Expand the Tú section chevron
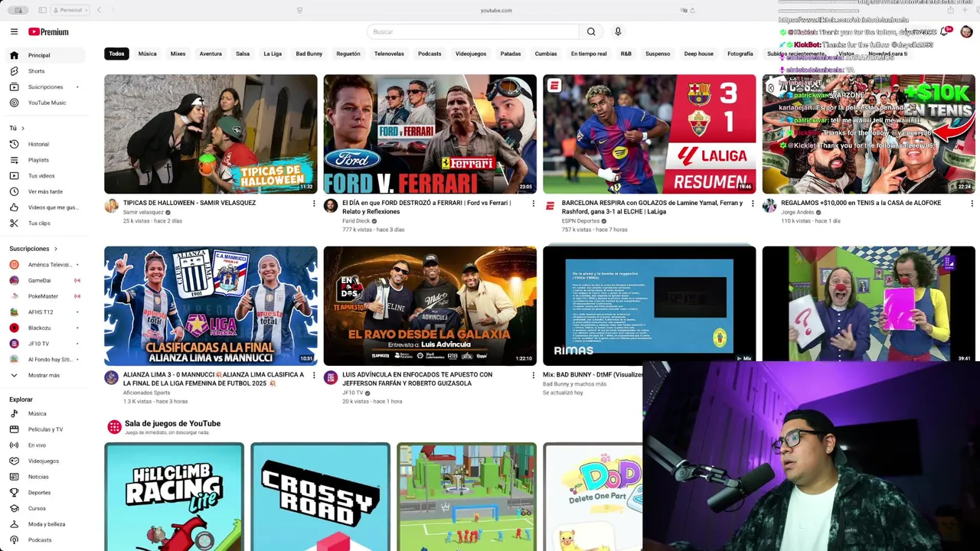 click(x=22, y=128)
